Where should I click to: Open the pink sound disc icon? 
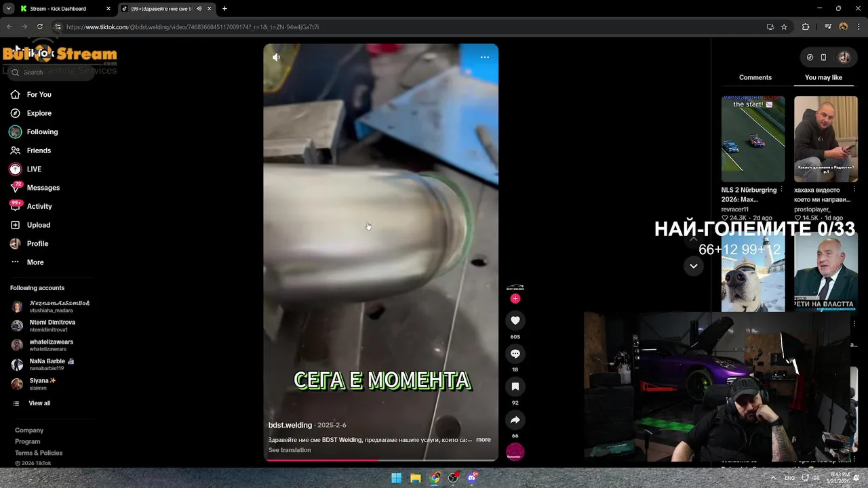pyautogui.click(x=515, y=452)
